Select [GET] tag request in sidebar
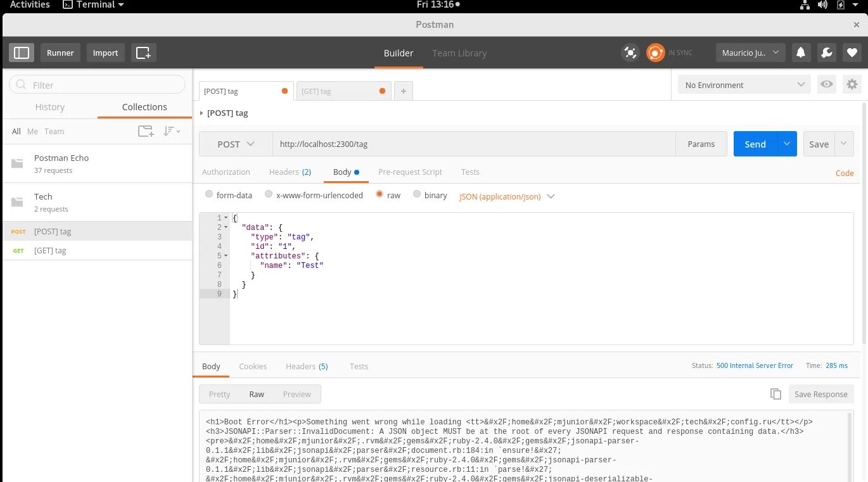This screenshot has height=482, width=868. click(x=97, y=250)
